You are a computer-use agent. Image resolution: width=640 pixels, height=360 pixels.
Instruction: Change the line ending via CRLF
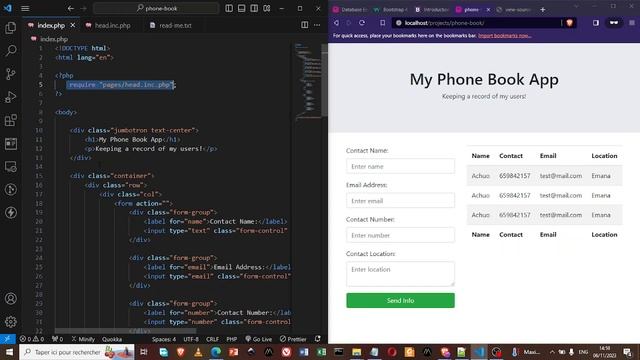tap(212, 339)
